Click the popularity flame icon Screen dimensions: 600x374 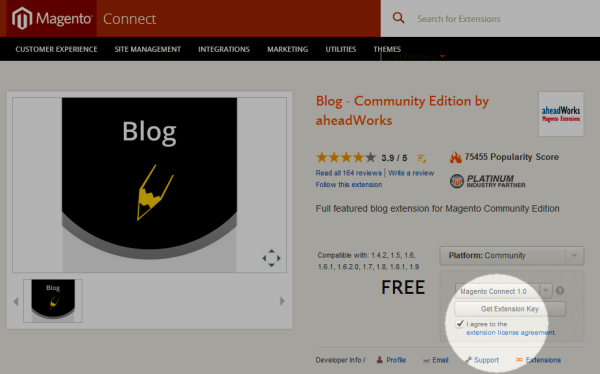click(x=455, y=157)
